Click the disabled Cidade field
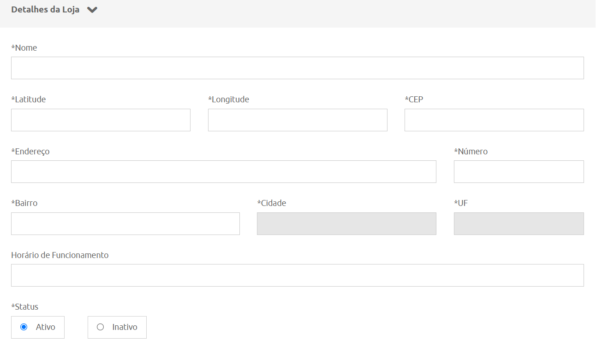The width and height of the screenshot is (596, 364). pyautogui.click(x=346, y=224)
